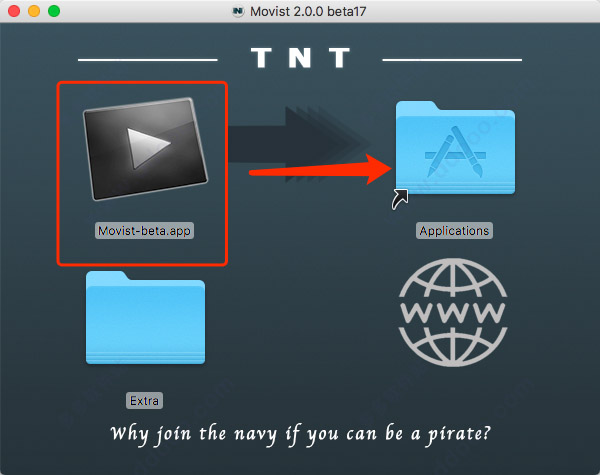The image size is (600, 475).
Task: Open the WWW globe web link icon
Action: (453, 312)
